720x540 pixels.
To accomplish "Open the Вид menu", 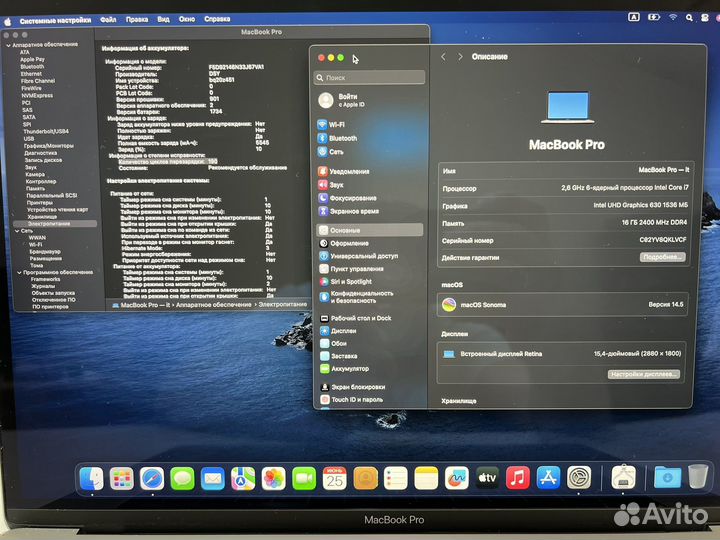I will coord(163,19).
